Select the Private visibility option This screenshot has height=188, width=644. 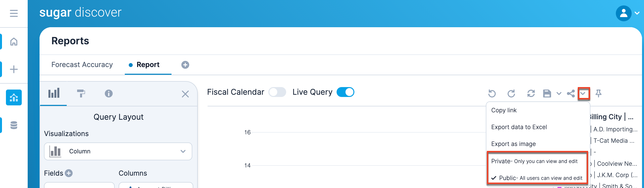534,161
